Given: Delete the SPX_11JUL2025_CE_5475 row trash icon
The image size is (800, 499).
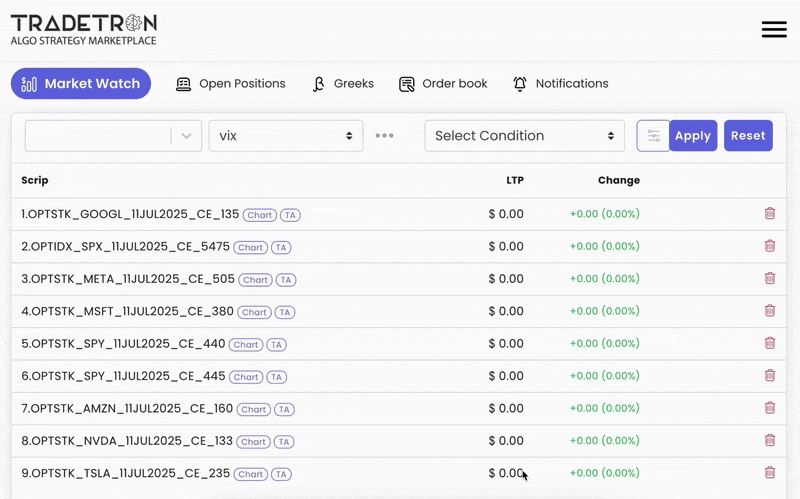Looking at the screenshot, I should (x=770, y=246).
